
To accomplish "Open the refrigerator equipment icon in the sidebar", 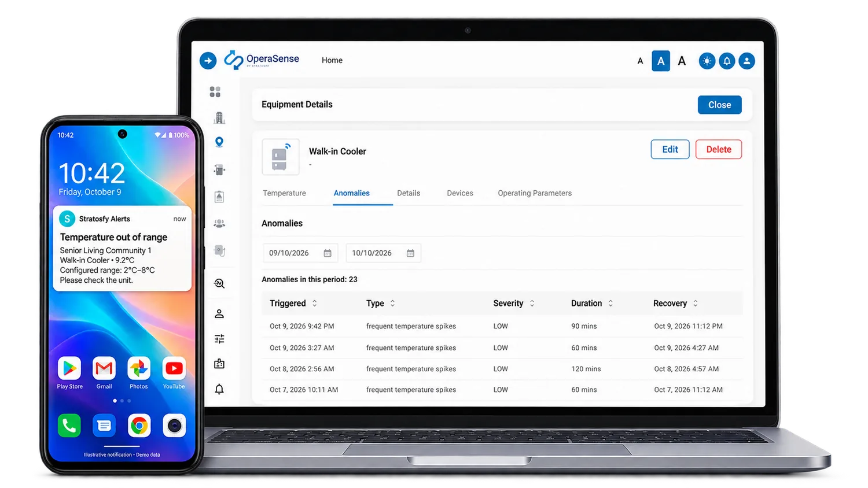I will 219,169.
